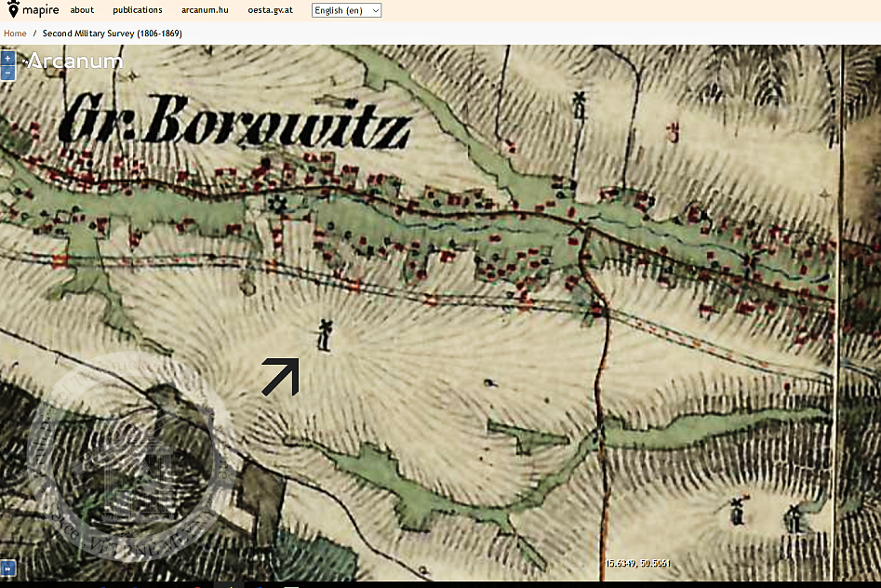
Task: Visit the oesta.gv.at link
Action: (x=271, y=10)
